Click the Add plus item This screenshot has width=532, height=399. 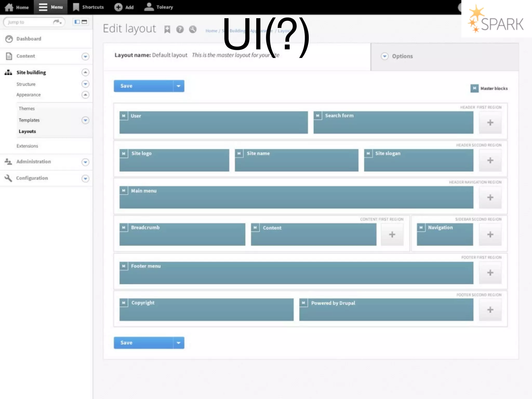coord(124,7)
